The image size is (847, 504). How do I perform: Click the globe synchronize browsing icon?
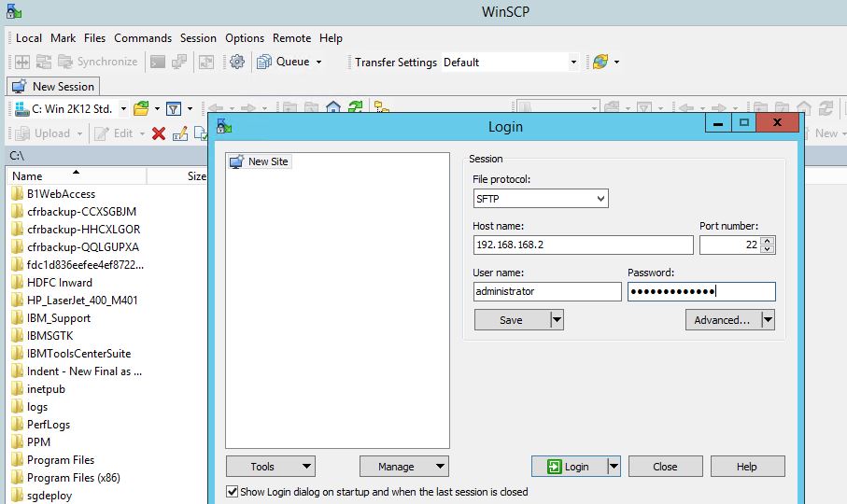pyautogui.click(x=600, y=62)
